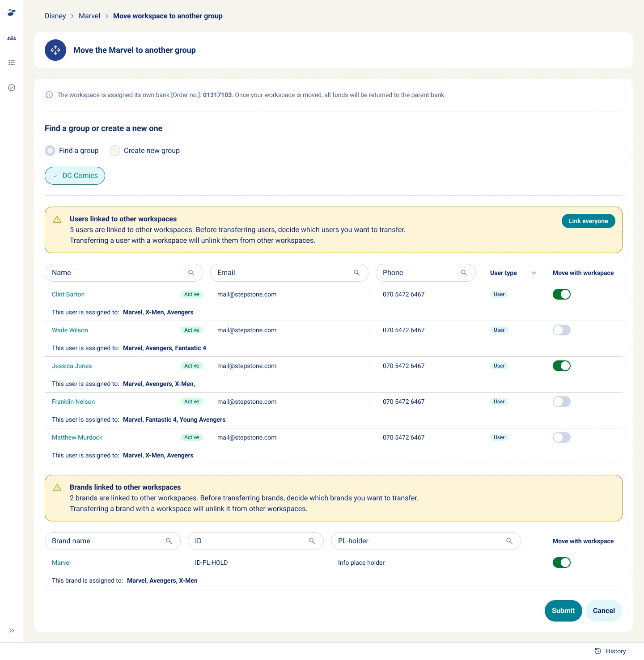The image size is (644, 660).
Task: Expand the User type dropdown
Action: [x=534, y=273]
